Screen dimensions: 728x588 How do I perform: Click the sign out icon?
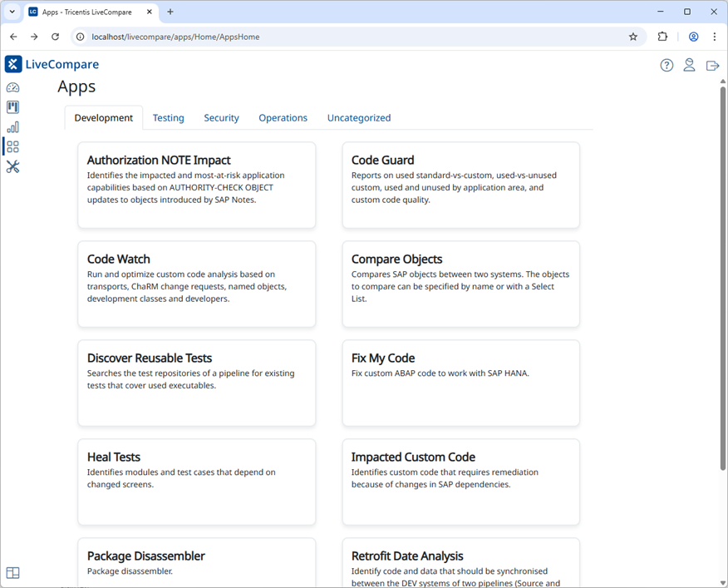712,66
